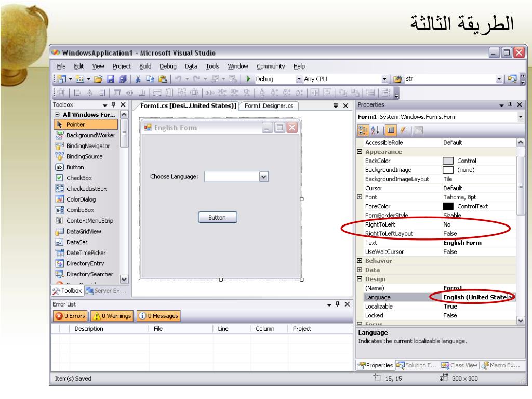Select DataGridView in Toolbox
The width and height of the screenshot is (532, 399).
coord(86,231)
